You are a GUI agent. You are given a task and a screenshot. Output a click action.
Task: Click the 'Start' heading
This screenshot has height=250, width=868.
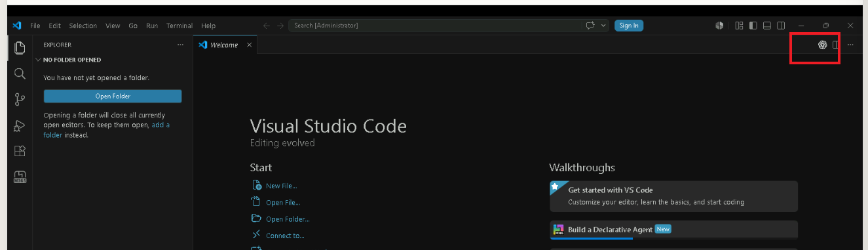coord(261,167)
